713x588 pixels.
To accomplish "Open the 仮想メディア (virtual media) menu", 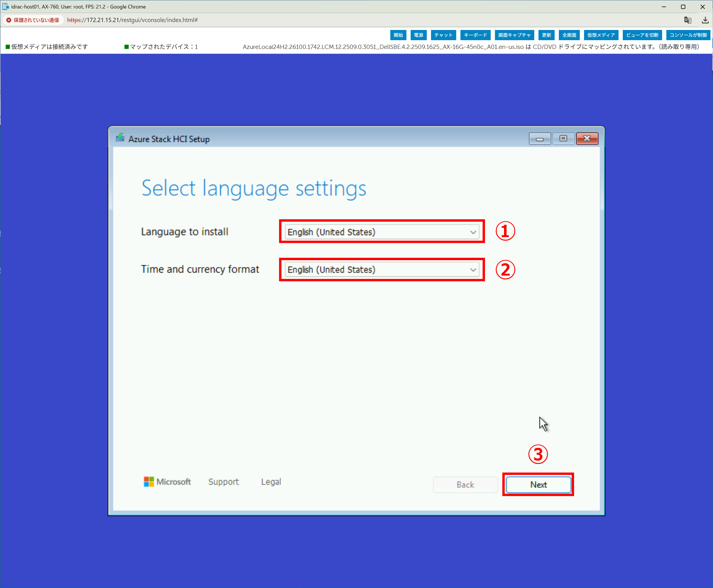I will coord(601,35).
